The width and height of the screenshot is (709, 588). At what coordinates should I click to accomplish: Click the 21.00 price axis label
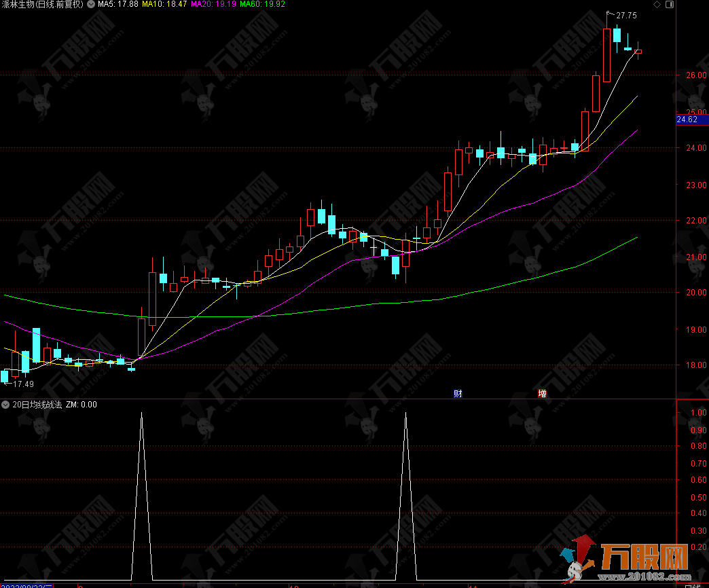696,257
